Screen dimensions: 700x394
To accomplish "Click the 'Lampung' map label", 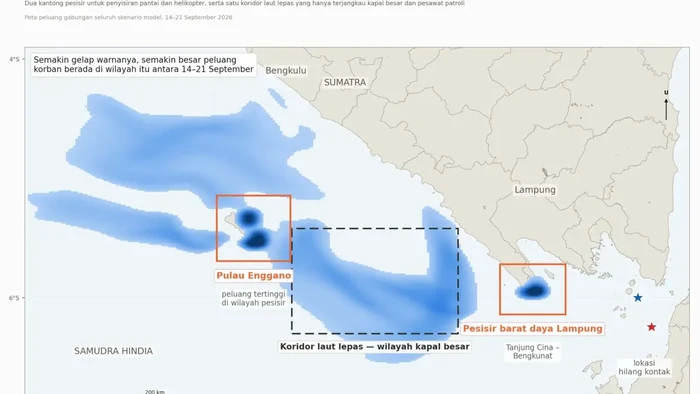I will [535, 190].
